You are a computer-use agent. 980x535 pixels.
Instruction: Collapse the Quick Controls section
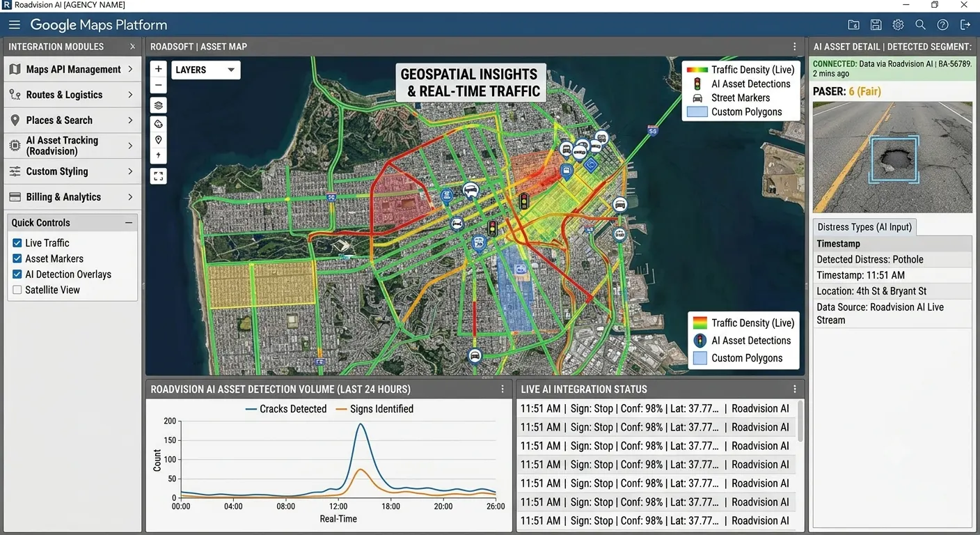coord(129,223)
